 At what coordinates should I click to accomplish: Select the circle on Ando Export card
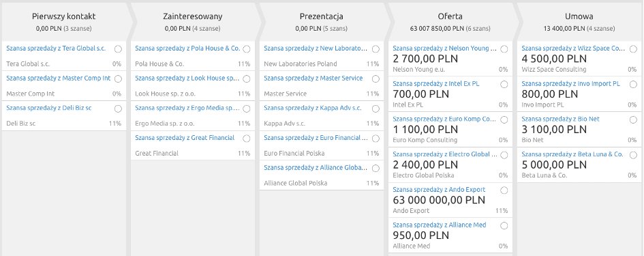504,190
